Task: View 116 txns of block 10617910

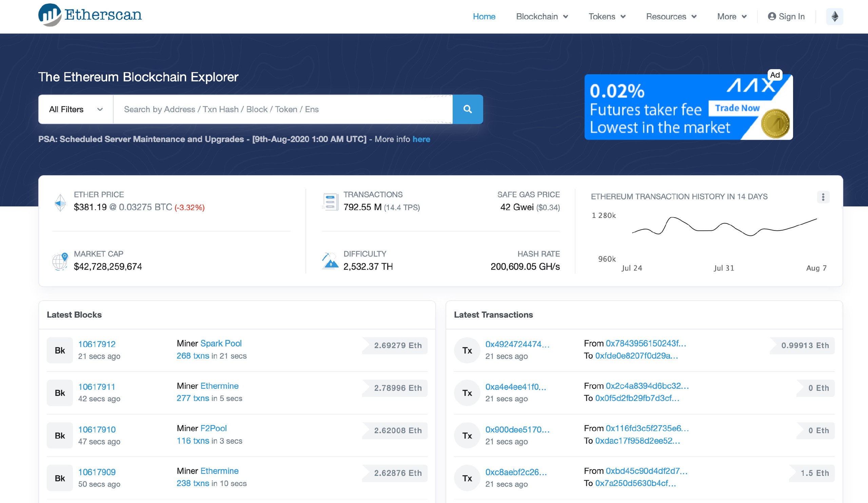Action: pyautogui.click(x=193, y=441)
